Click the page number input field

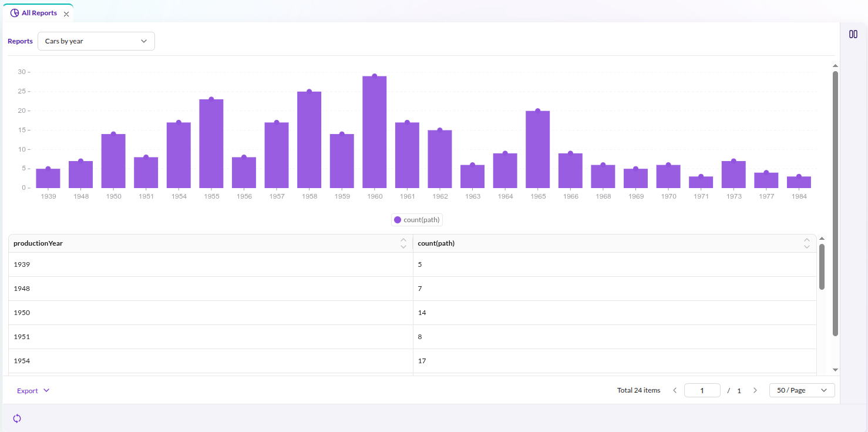click(x=702, y=390)
